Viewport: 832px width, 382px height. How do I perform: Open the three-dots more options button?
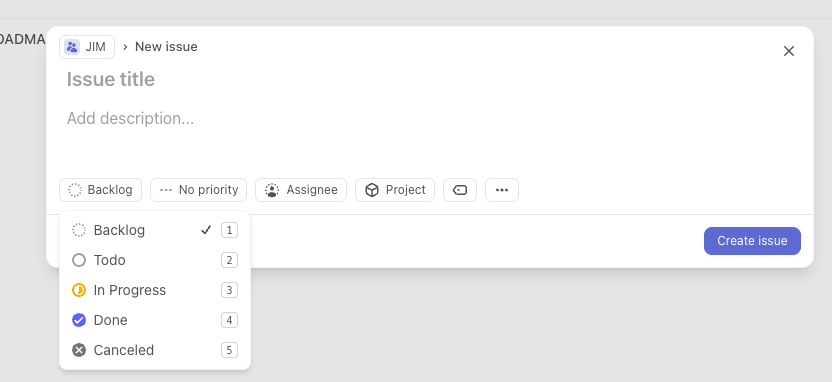[501, 190]
